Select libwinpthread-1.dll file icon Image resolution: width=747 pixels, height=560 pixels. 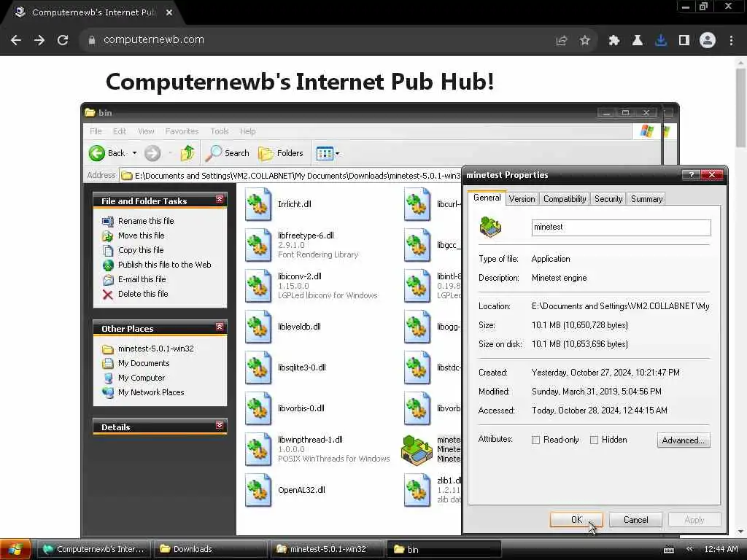[258, 449]
